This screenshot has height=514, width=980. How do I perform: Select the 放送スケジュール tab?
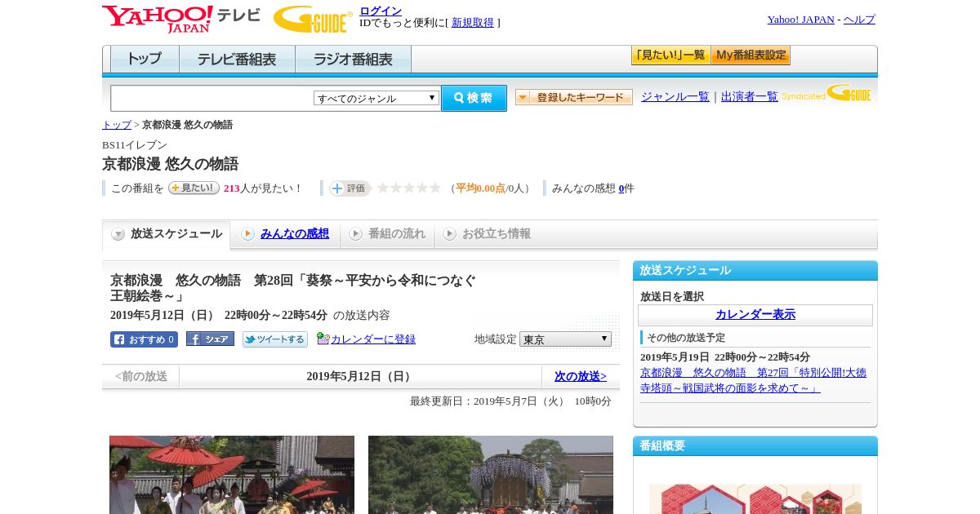(x=166, y=234)
